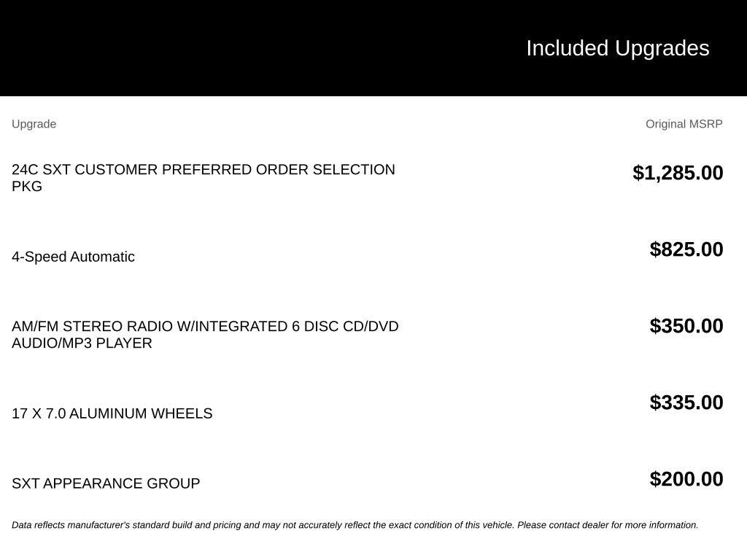Select the SXT Appearance Group entry

point(106,483)
